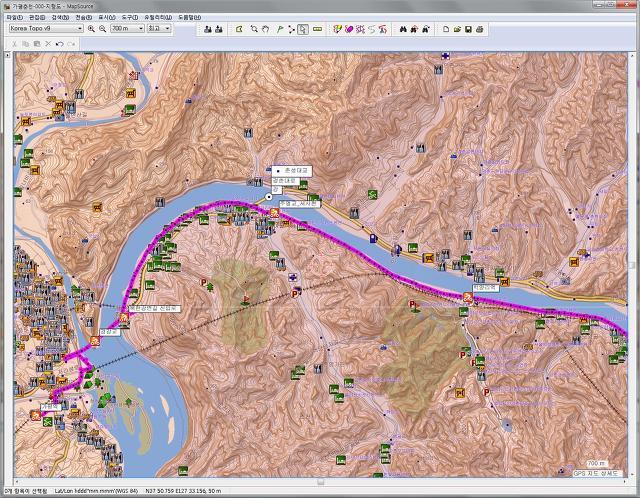
Task: Click the left arrow of horizontal scrollbar
Action: coord(17,482)
